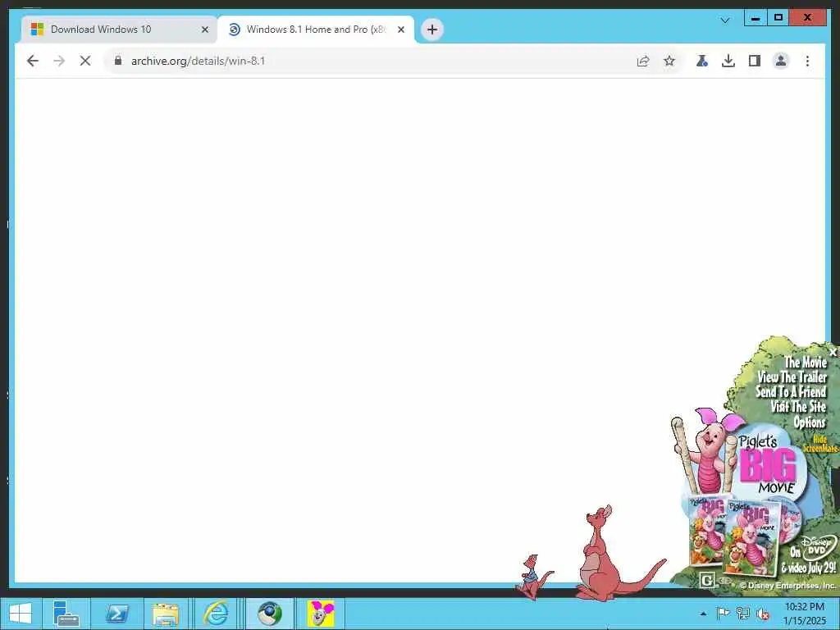840x630 pixels.
Task: Open File Explorer from taskbar
Action: pyautogui.click(x=166, y=614)
